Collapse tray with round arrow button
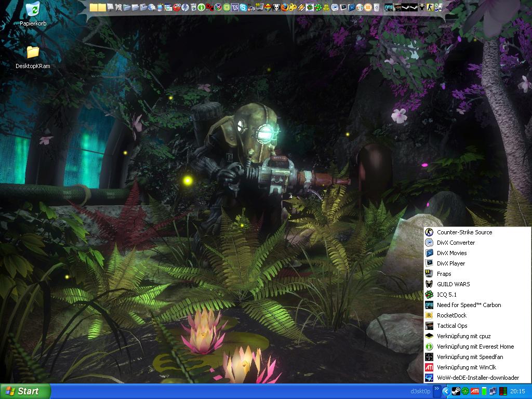 click(446, 391)
